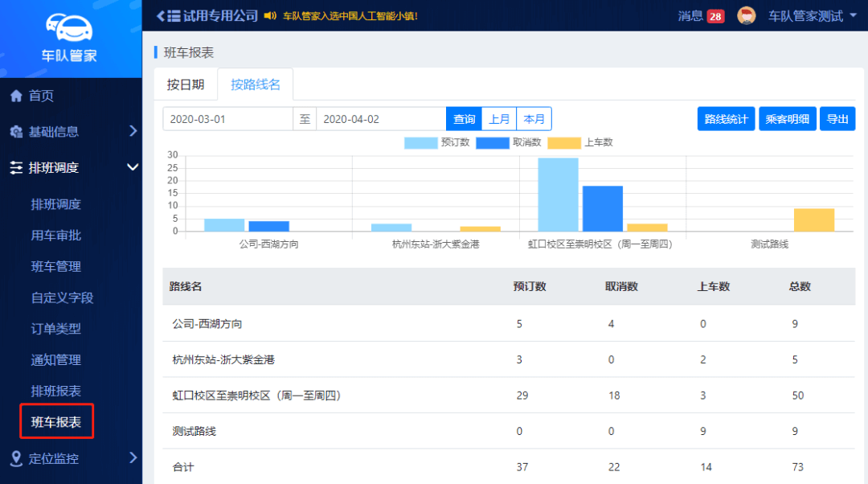Viewport: 868px width, 484px height.
Task: Open the 车队管家测试 user dropdown
Action: point(812,16)
